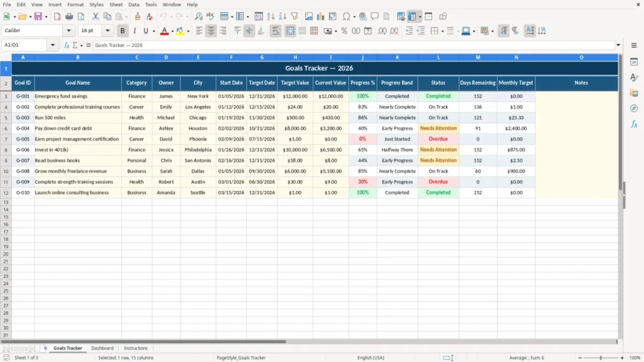Increase indent icon
Screen dimensions: 644x362
[x=409, y=31]
